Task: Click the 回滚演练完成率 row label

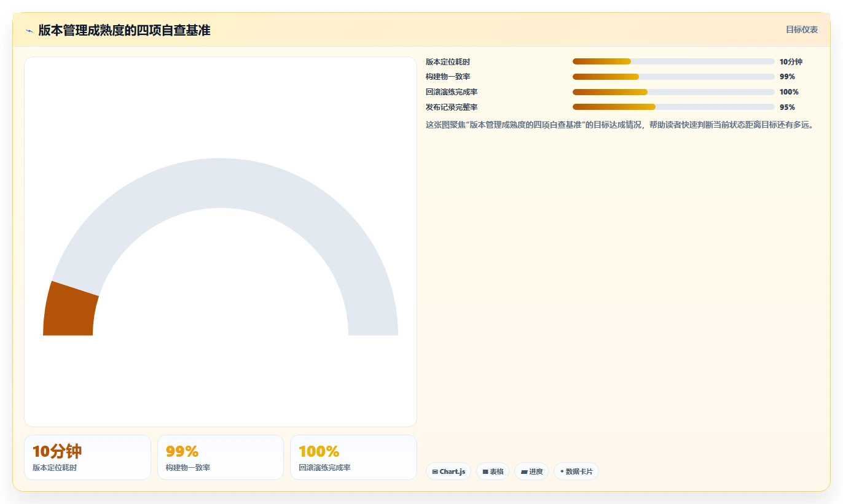Action: [x=452, y=92]
